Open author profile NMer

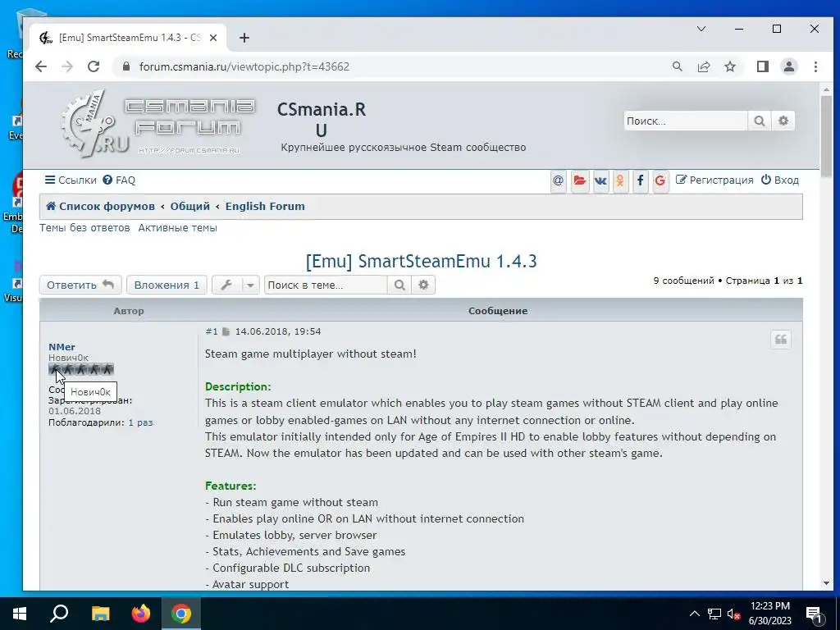(x=62, y=347)
